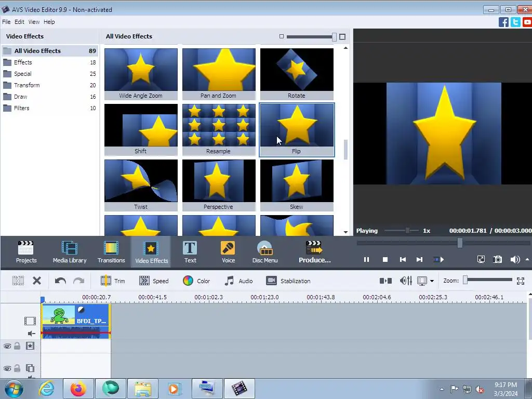The height and width of the screenshot is (399, 532).
Task: Click the delete X icon in timeline toolbar
Action: click(37, 281)
